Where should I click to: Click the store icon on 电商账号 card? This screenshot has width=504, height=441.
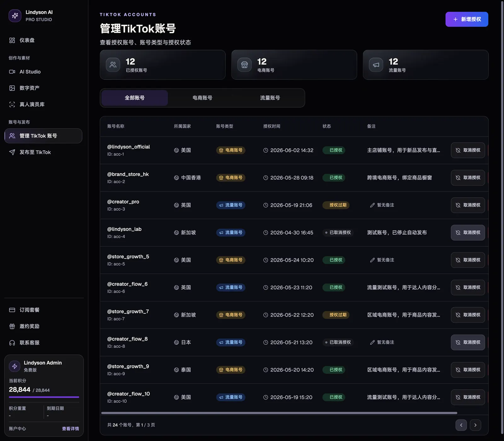tap(244, 65)
